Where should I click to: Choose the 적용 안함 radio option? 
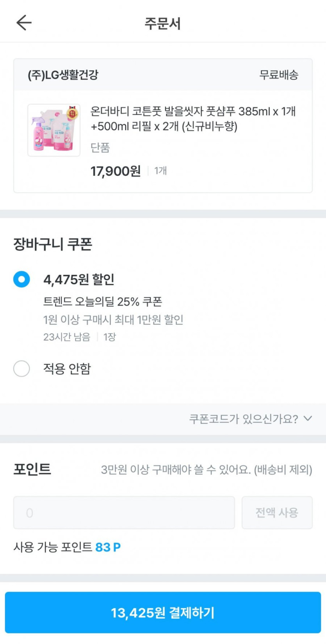click(21, 368)
